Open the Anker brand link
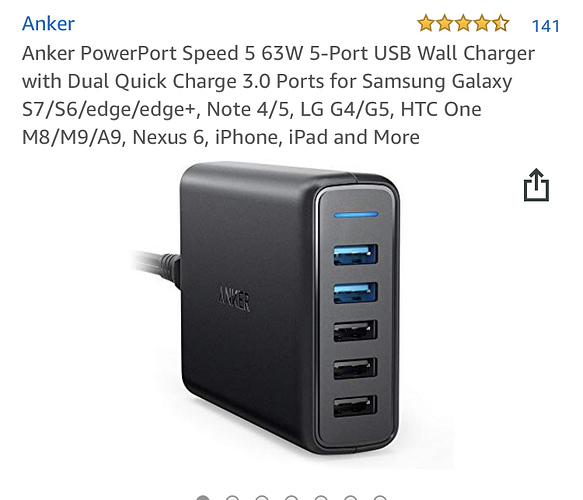 point(48,24)
